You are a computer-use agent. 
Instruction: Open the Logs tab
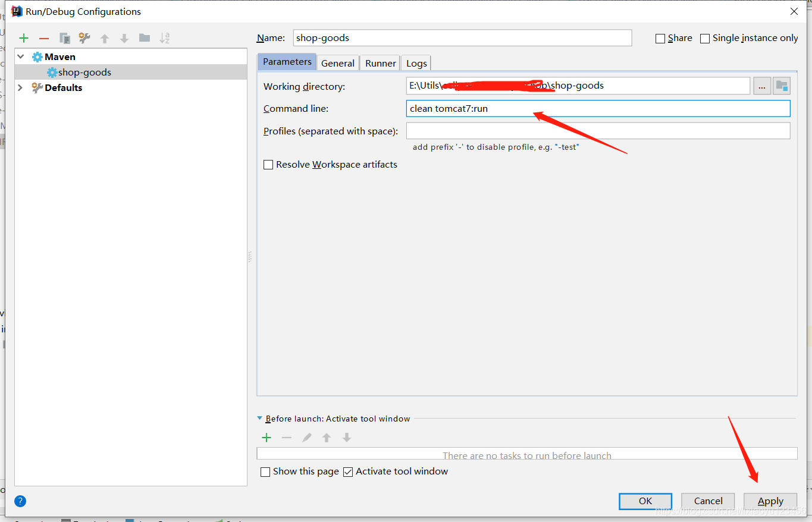click(416, 63)
